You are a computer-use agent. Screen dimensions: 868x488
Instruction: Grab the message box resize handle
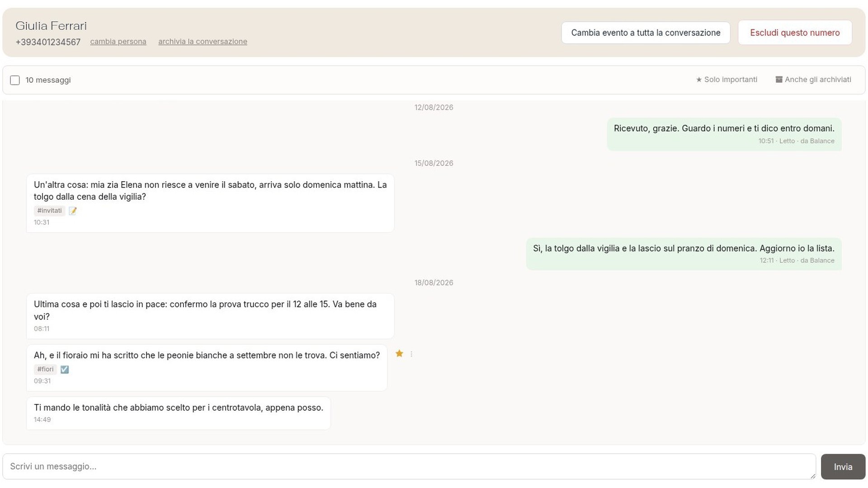click(812, 476)
